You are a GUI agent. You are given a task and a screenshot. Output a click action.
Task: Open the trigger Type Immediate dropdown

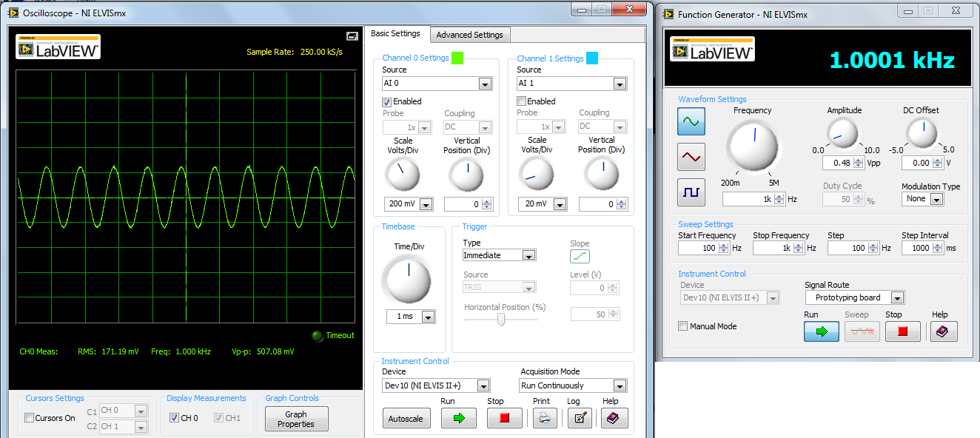tap(499, 255)
